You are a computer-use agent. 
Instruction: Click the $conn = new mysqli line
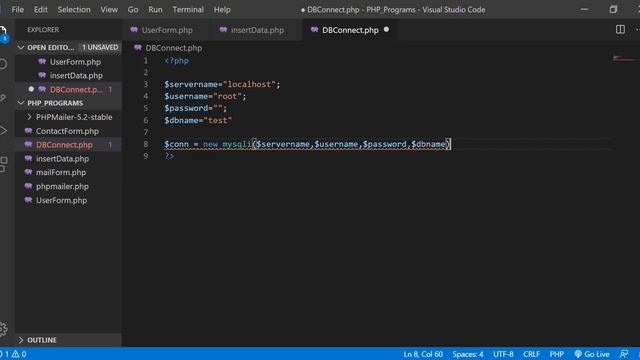[307, 144]
